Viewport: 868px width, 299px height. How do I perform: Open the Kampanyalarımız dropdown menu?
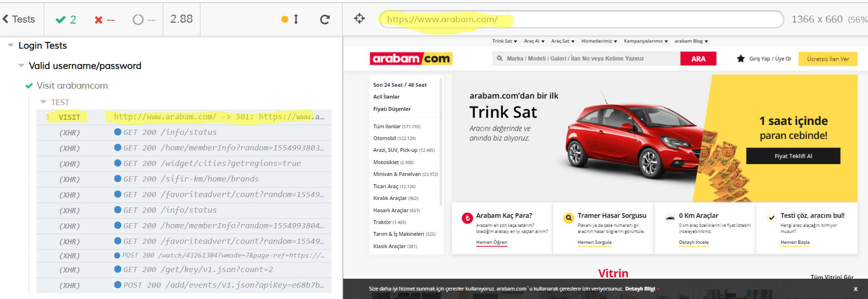[x=646, y=41]
